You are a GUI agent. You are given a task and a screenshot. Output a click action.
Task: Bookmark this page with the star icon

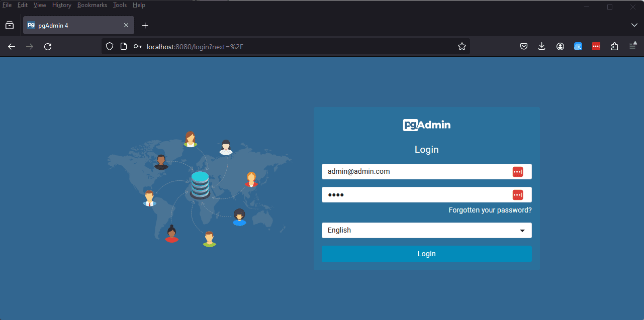coord(462,47)
